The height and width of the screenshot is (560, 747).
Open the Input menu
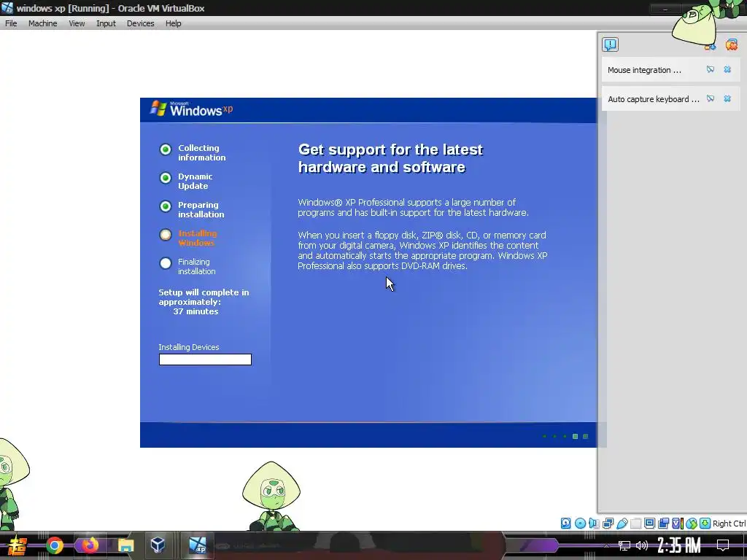106,23
